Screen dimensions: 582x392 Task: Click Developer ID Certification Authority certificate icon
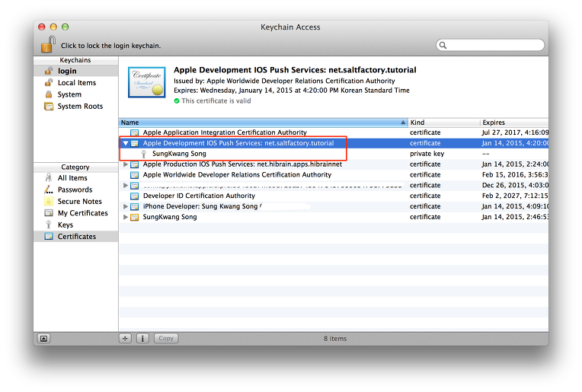[x=134, y=196]
